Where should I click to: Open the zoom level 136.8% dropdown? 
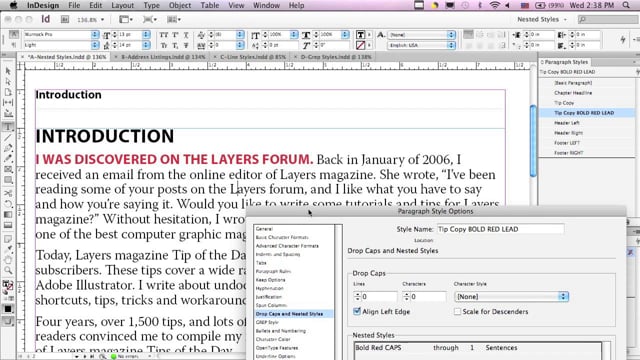coord(102,20)
